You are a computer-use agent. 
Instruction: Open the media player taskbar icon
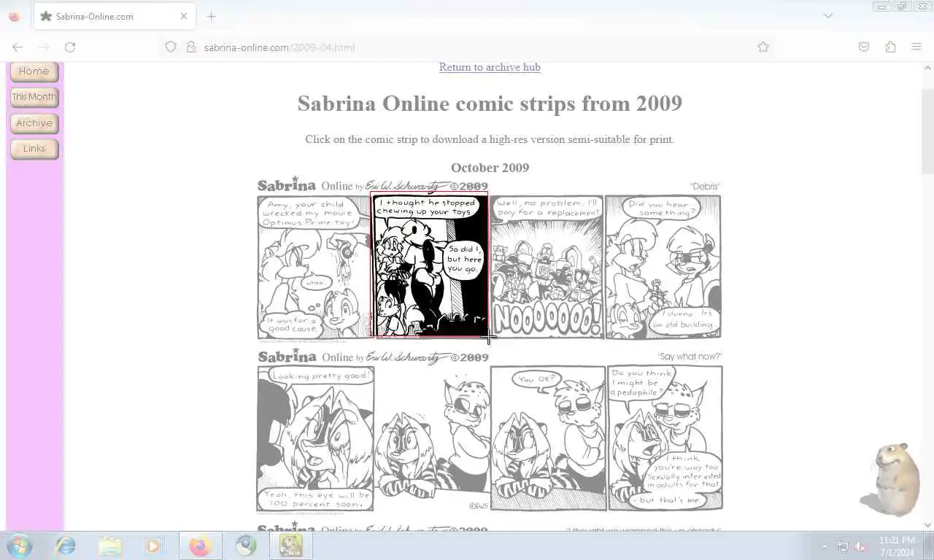pos(154,545)
